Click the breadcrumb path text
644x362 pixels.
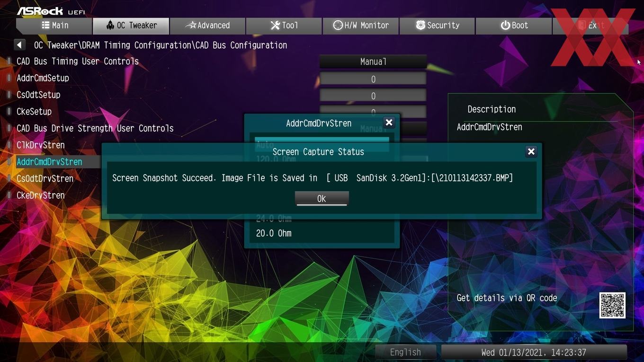coord(161,45)
